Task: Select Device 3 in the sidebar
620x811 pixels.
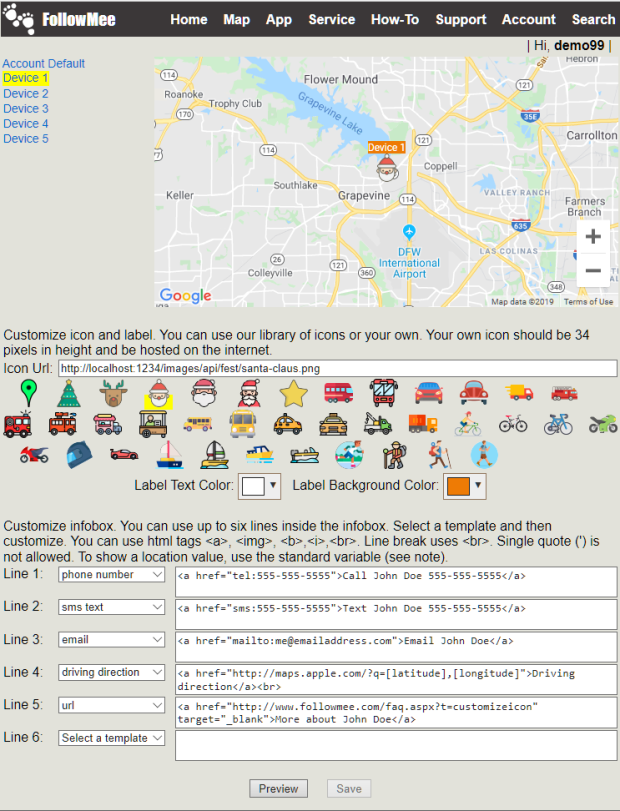Action: (26, 109)
